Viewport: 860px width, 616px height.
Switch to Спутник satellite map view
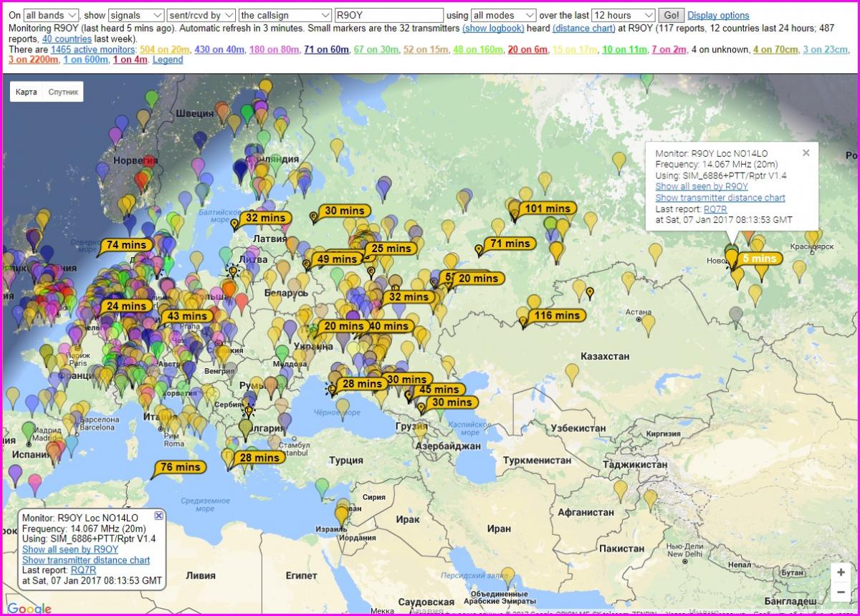coord(63,92)
